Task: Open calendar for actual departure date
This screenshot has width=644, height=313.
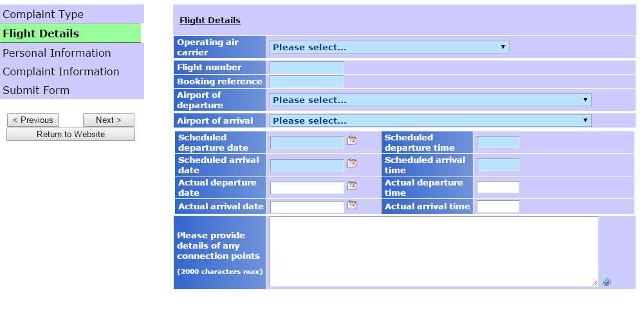Action: click(x=352, y=186)
